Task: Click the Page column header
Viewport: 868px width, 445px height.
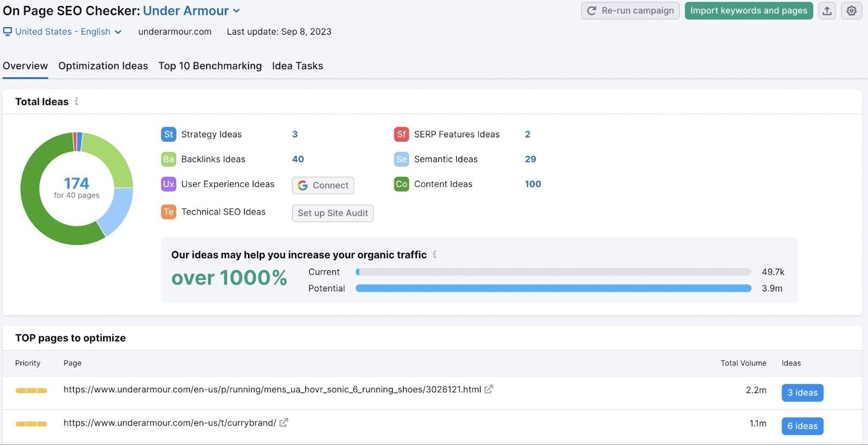Action: click(x=72, y=363)
